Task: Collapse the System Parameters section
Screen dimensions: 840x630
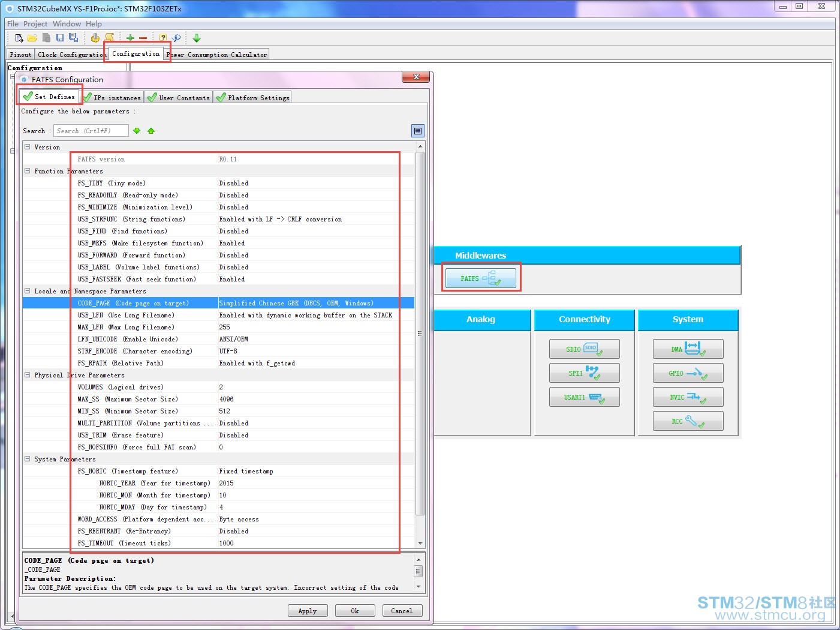Action: 27,458
